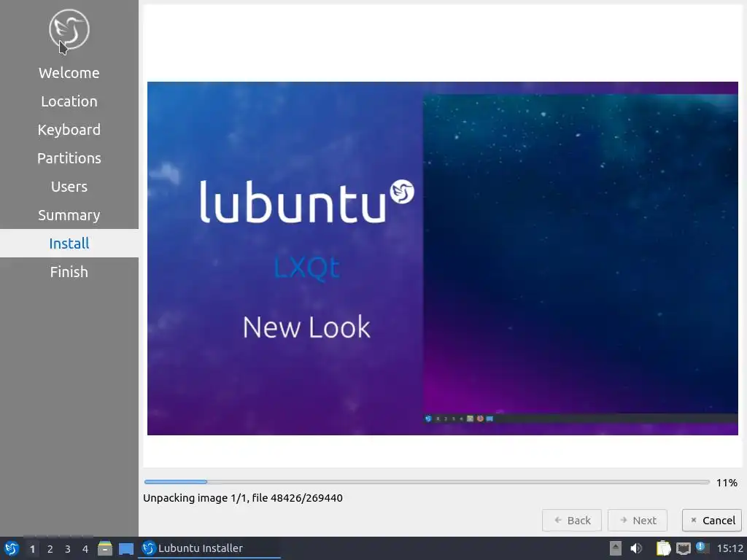This screenshot has height=560, width=747.
Task: Open the clipboard manager tray icon
Action: (x=663, y=548)
